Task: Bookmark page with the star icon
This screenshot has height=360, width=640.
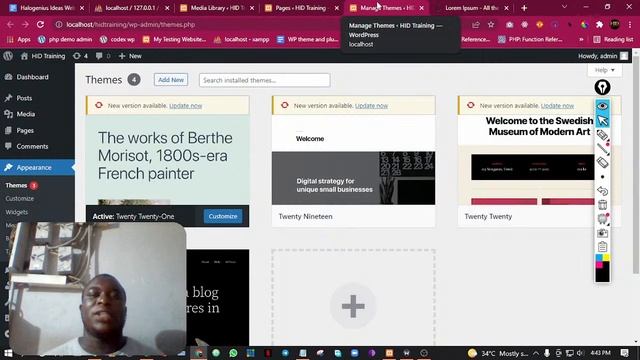Action: click(491, 25)
